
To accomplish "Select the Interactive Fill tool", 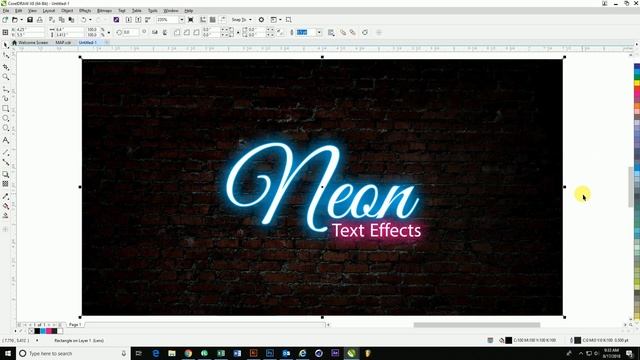I will 6,206.
